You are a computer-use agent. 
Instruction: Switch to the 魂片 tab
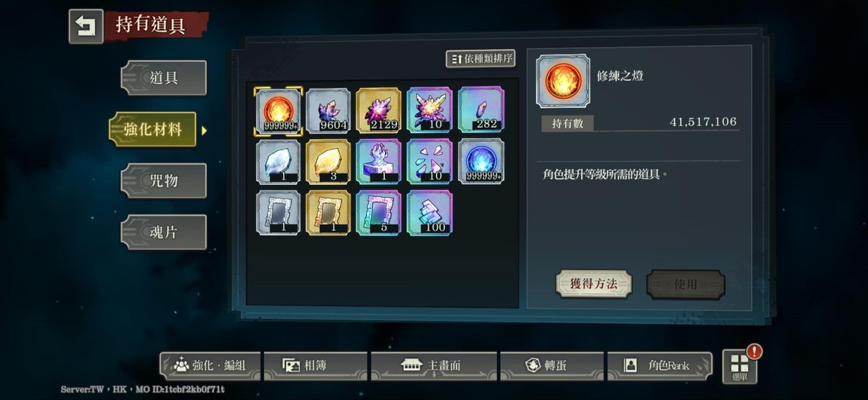coord(164,232)
